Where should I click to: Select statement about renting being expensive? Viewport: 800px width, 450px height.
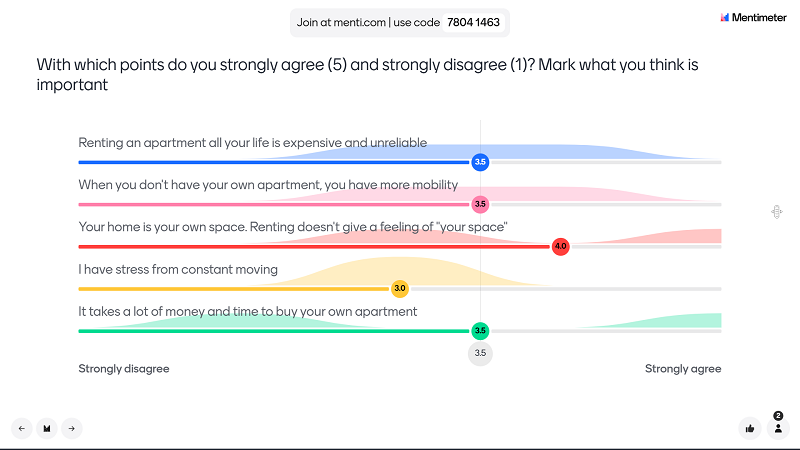tap(253, 143)
